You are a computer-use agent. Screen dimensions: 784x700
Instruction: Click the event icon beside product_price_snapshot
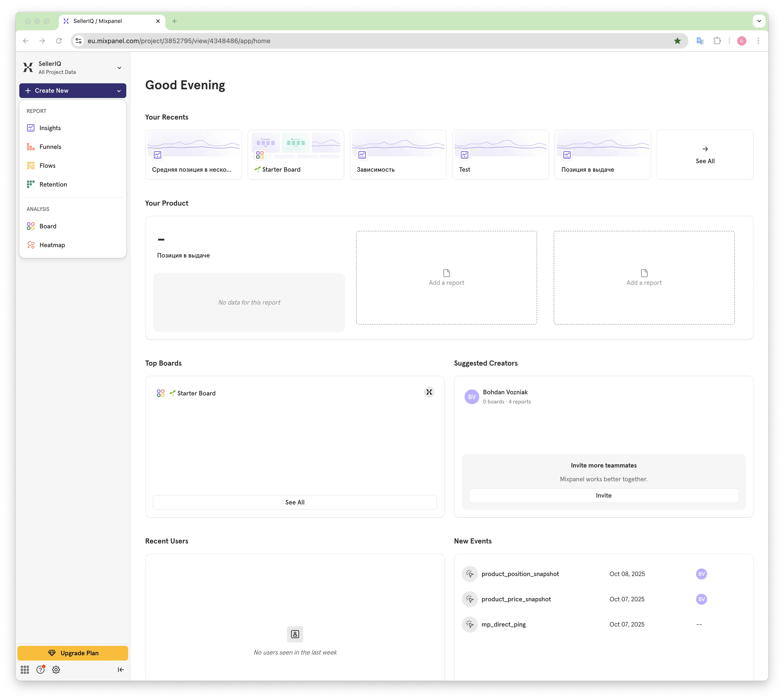pos(470,599)
